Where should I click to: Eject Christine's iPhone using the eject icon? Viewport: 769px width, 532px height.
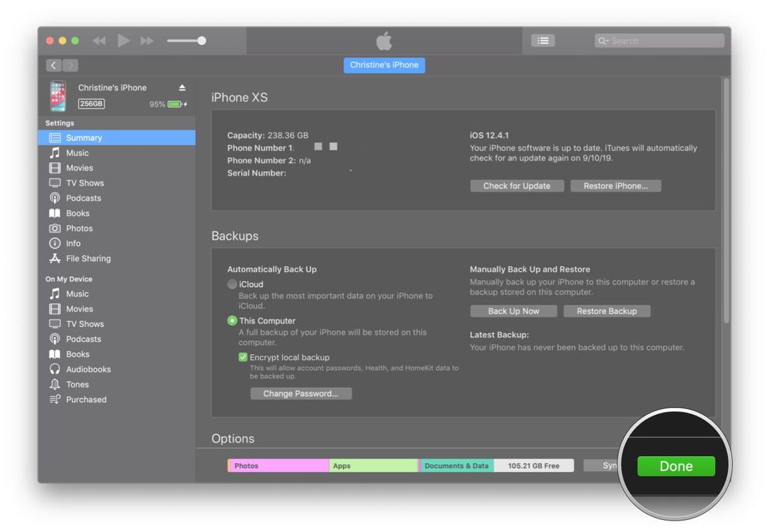point(182,86)
